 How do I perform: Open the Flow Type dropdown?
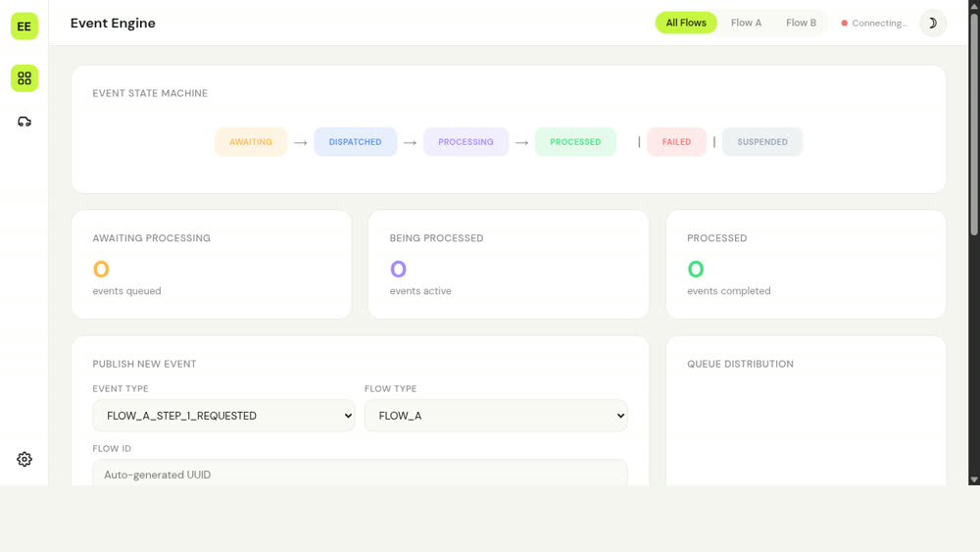coord(496,416)
